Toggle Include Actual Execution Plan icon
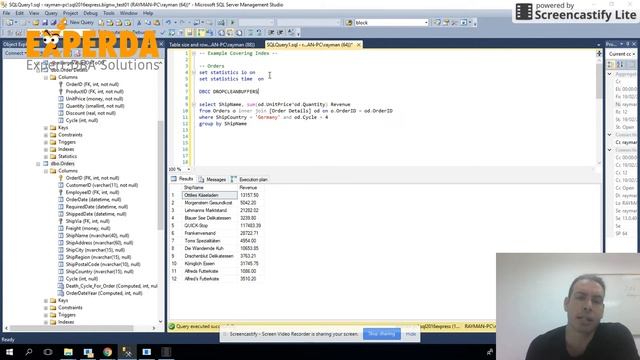This screenshot has height=360, width=640. click(201, 32)
